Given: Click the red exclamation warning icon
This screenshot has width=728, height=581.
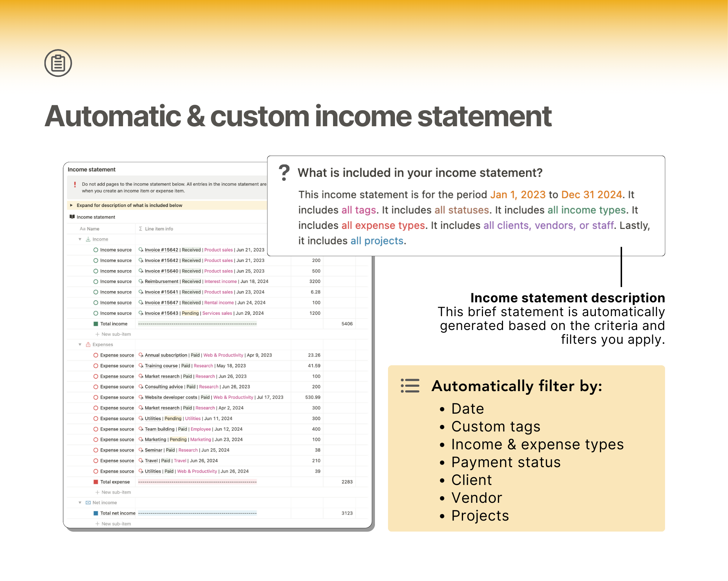Looking at the screenshot, I should [x=75, y=184].
